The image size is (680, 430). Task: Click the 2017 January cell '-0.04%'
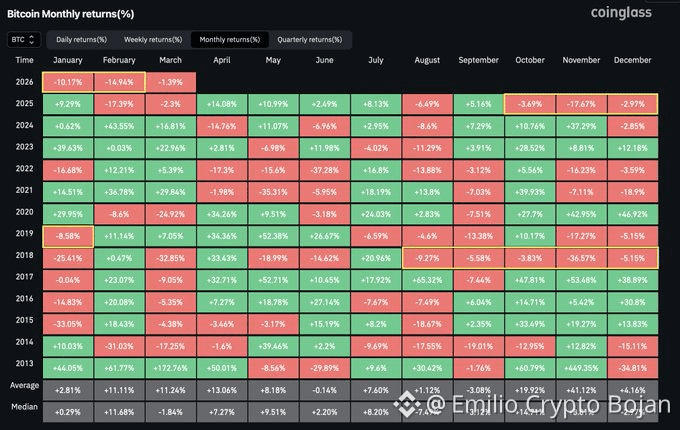(68, 280)
